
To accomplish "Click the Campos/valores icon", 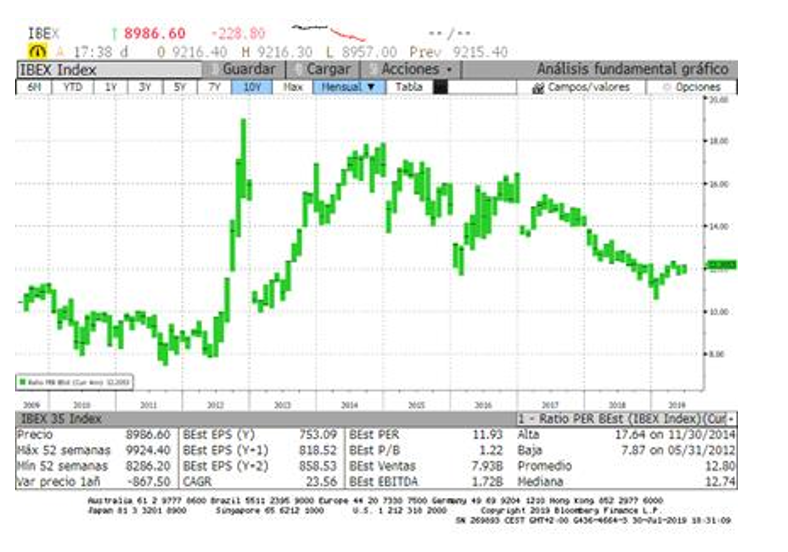I will 538,88.
